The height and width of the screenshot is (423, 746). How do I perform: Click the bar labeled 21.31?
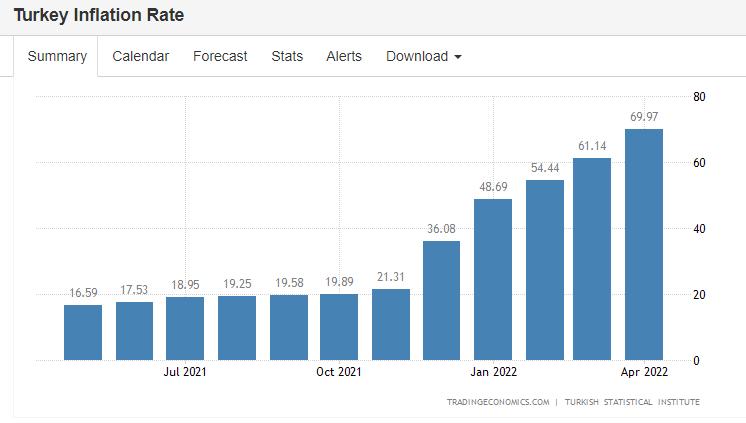391,325
